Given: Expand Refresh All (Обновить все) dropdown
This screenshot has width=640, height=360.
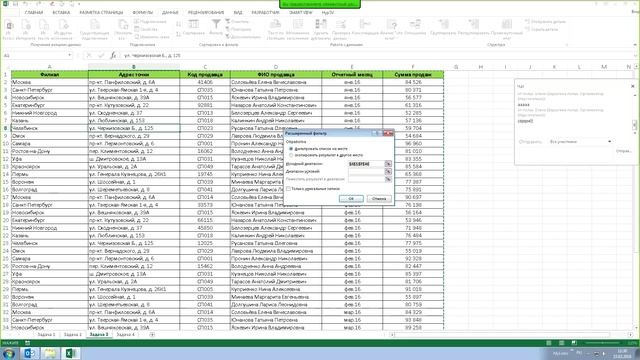Looking at the screenshot, I should pos(122,29).
